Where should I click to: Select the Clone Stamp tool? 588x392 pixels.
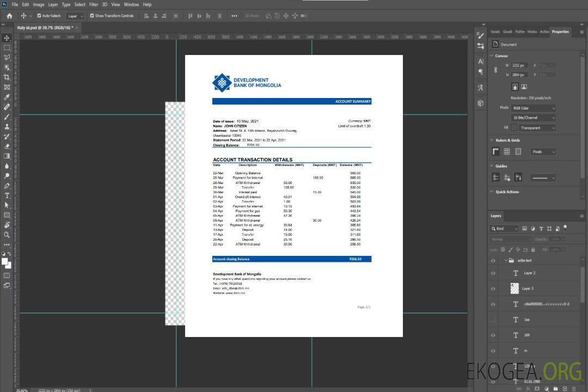[7, 126]
